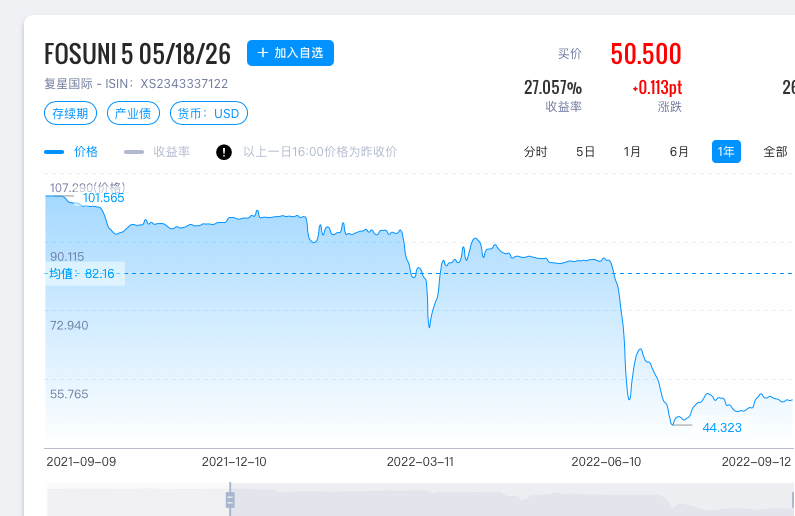Viewport: 795px width, 516px height.
Task: Click the plus icon in 加入自选
Action: pyautogui.click(x=263, y=53)
